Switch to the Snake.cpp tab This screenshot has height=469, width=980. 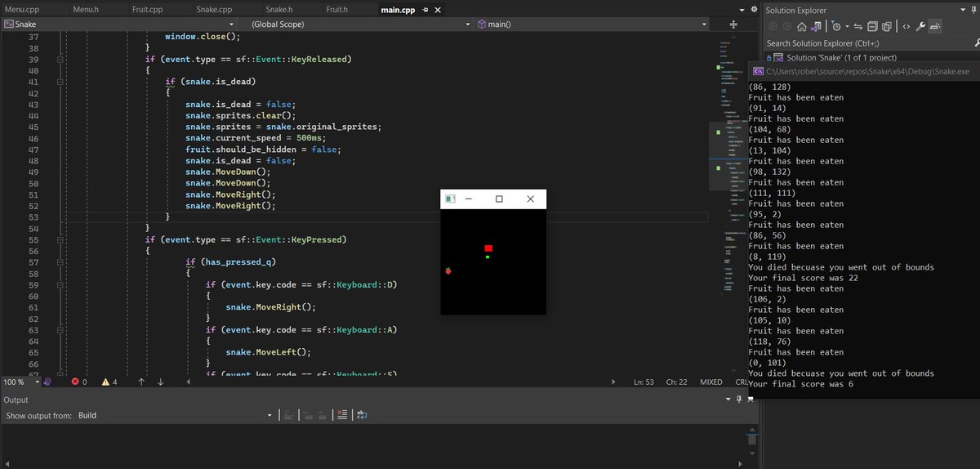tap(215, 9)
